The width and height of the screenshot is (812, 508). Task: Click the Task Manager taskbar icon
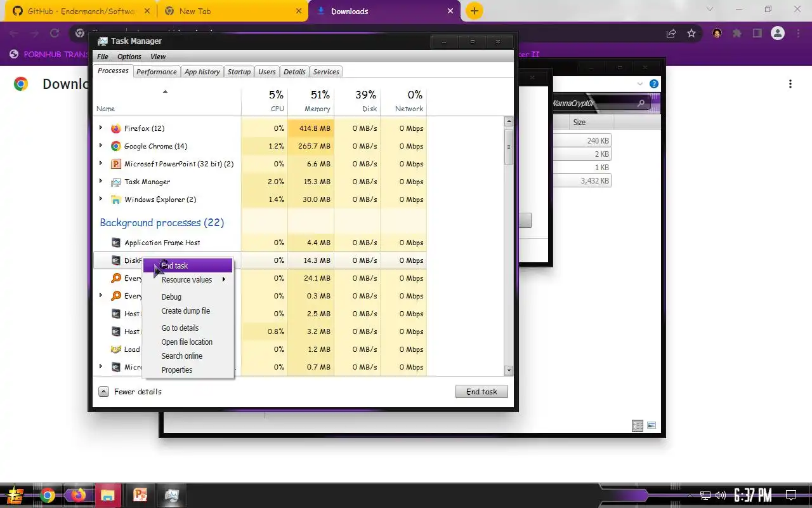pyautogui.click(x=171, y=495)
